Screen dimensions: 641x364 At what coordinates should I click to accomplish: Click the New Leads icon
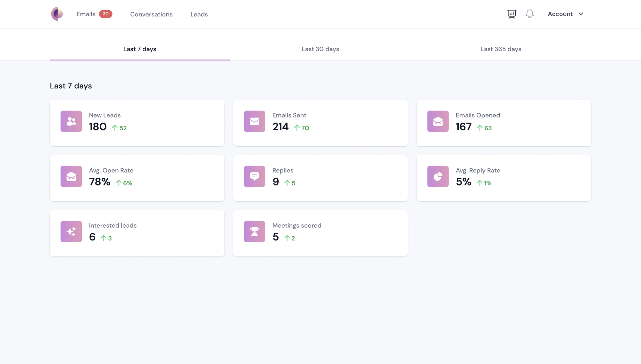pos(71,121)
